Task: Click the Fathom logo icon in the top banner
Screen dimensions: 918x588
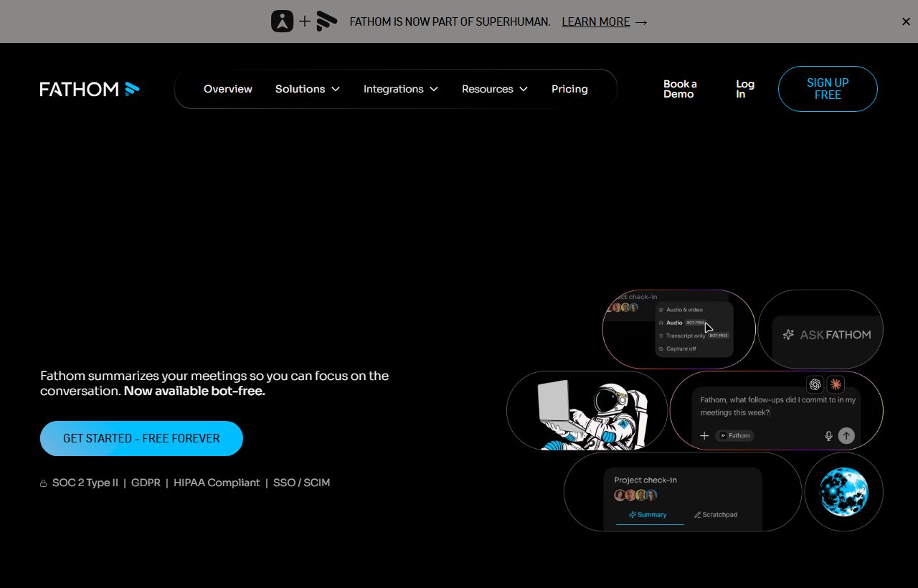Action: coord(327,22)
